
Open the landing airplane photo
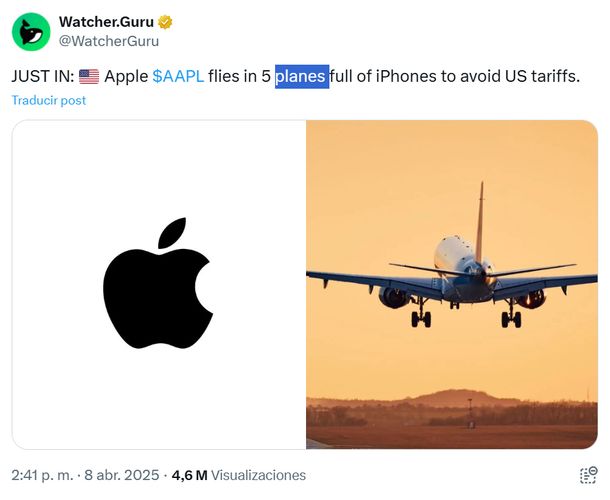[x=452, y=284]
